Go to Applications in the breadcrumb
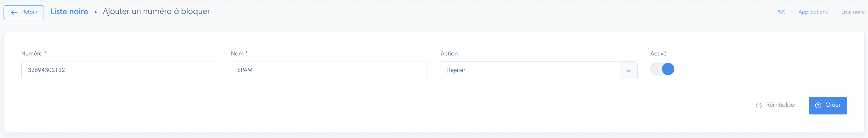This screenshot has height=138, width=868. click(x=813, y=12)
